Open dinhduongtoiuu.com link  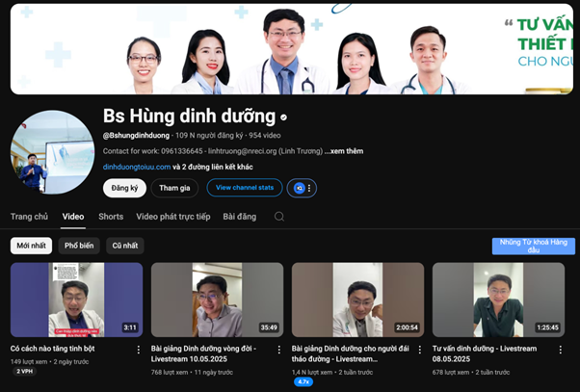tap(137, 167)
